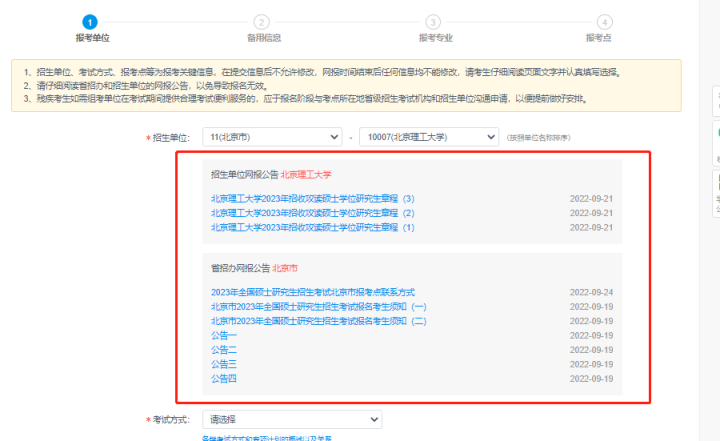Open the 公告三 link
The height and width of the screenshot is (441, 720).
[x=224, y=364]
